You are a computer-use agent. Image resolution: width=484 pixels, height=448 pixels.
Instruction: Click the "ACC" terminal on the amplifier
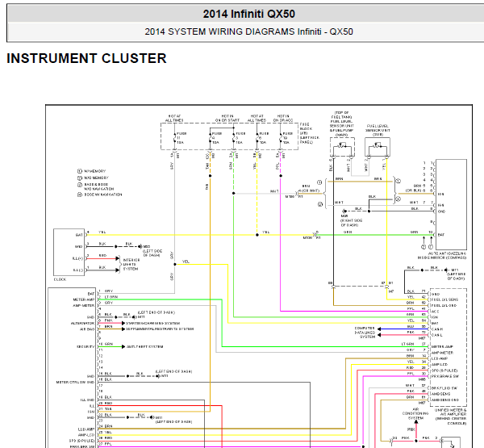point(435,312)
